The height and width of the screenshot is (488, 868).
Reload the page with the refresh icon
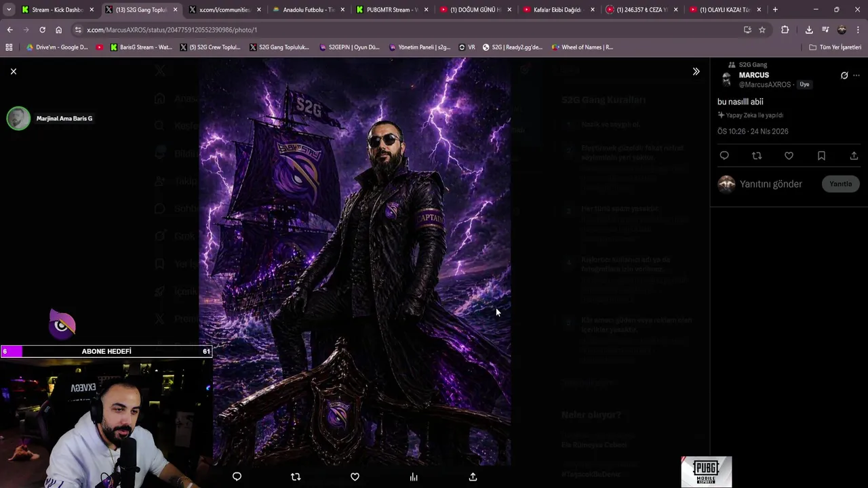coord(42,30)
